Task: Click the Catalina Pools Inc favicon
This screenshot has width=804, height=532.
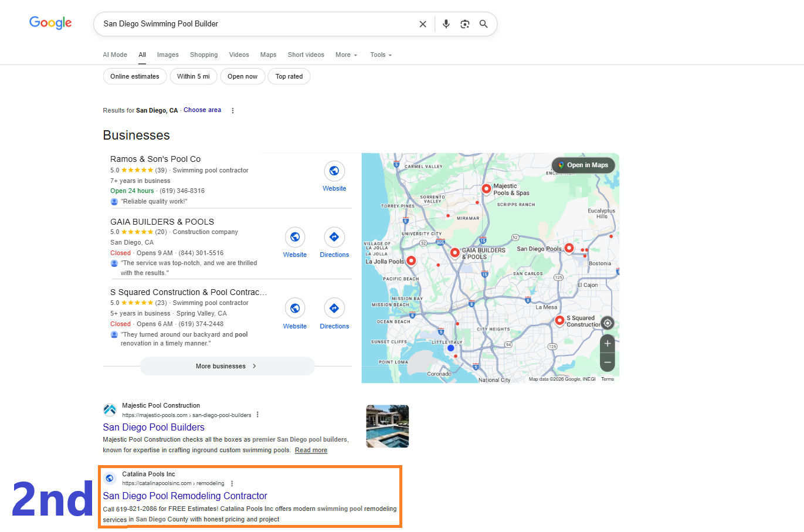Action: point(110,478)
